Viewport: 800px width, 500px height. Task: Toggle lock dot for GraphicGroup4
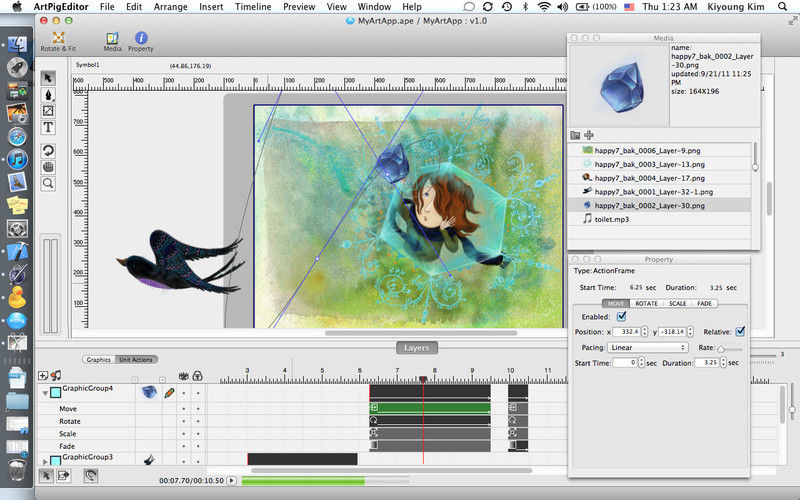tap(198, 393)
